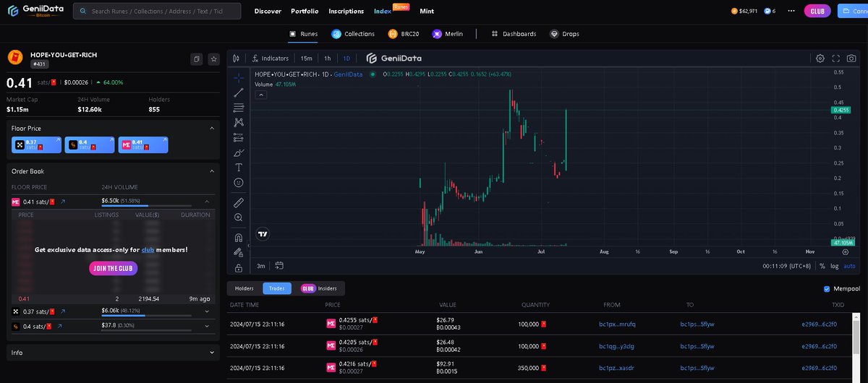Select the Trades tab
The image size is (868, 383).
[x=276, y=288]
